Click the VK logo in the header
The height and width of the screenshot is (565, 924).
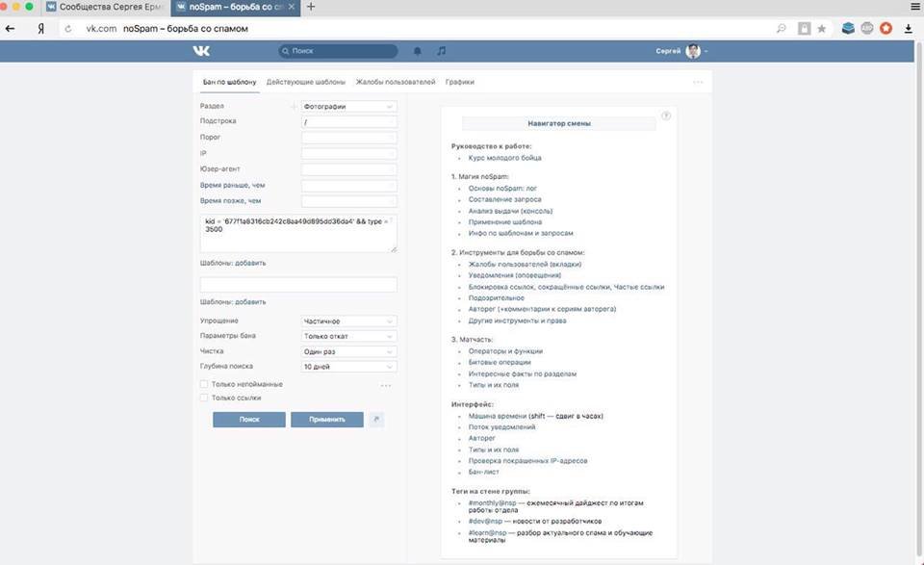click(202, 51)
